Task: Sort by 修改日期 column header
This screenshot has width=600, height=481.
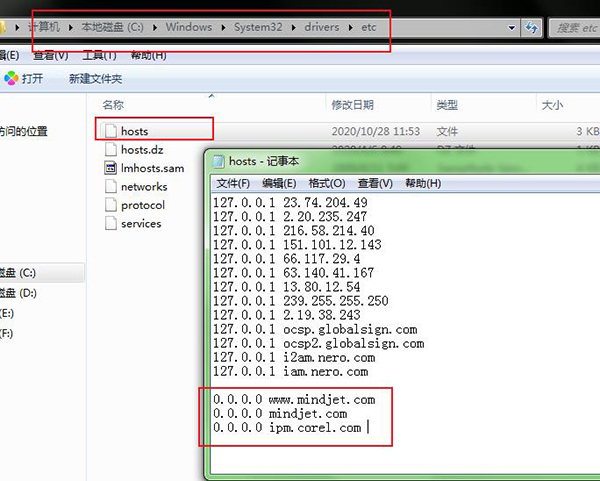Action: tap(352, 105)
